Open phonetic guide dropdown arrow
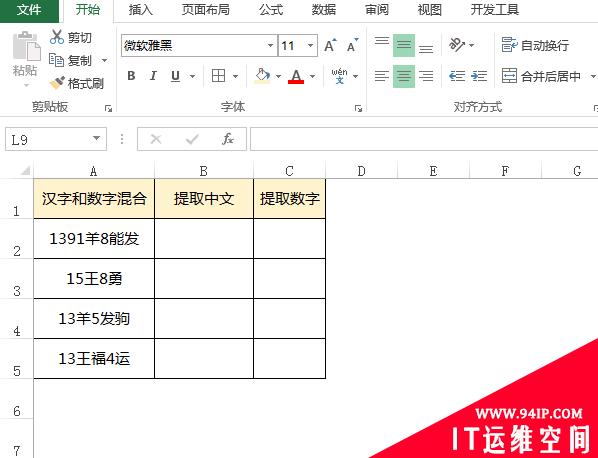This screenshot has height=458, width=598. tap(355, 76)
